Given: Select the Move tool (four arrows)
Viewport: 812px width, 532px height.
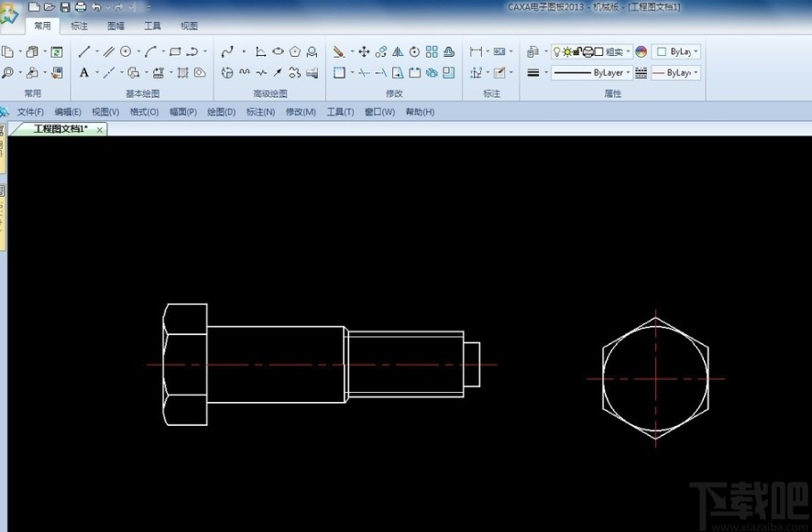Looking at the screenshot, I should pos(364,51).
